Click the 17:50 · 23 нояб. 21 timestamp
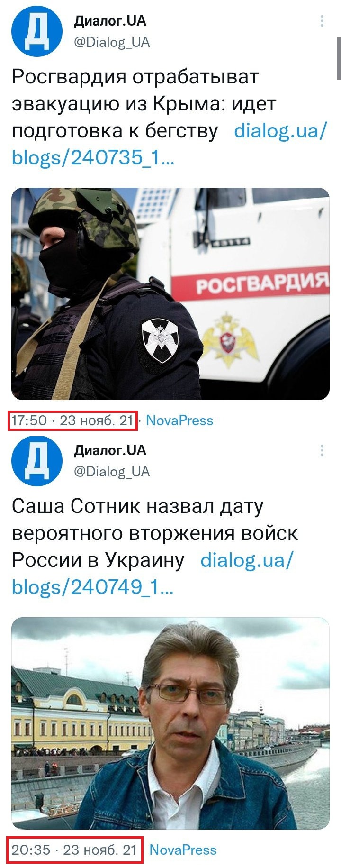Screen dimensions: 341x868 [72, 420]
